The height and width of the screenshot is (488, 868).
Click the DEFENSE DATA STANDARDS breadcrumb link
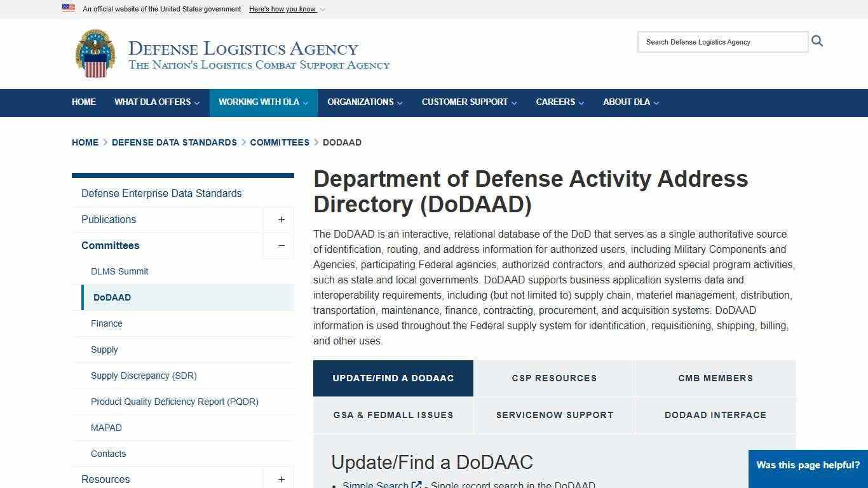pyautogui.click(x=174, y=142)
